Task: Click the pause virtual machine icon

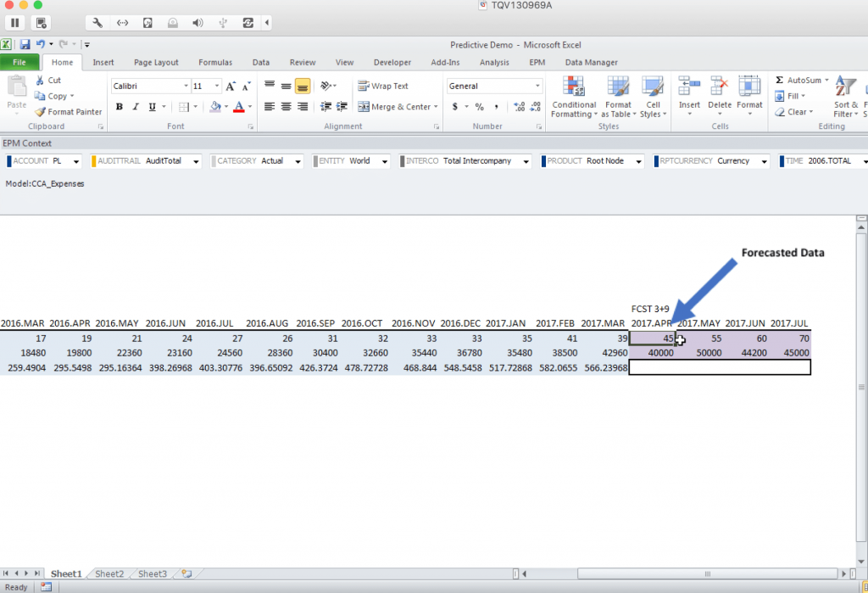Action: (15, 23)
